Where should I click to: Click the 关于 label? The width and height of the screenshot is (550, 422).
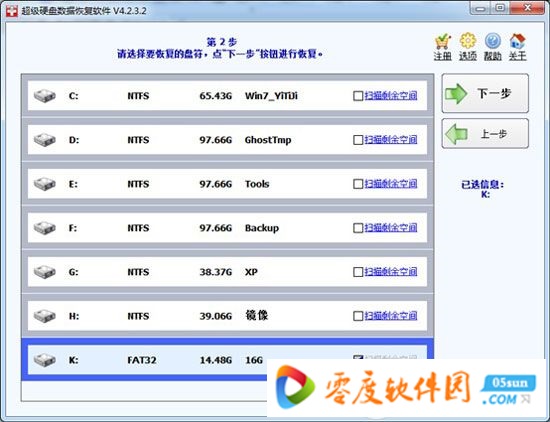[x=517, y=56]
